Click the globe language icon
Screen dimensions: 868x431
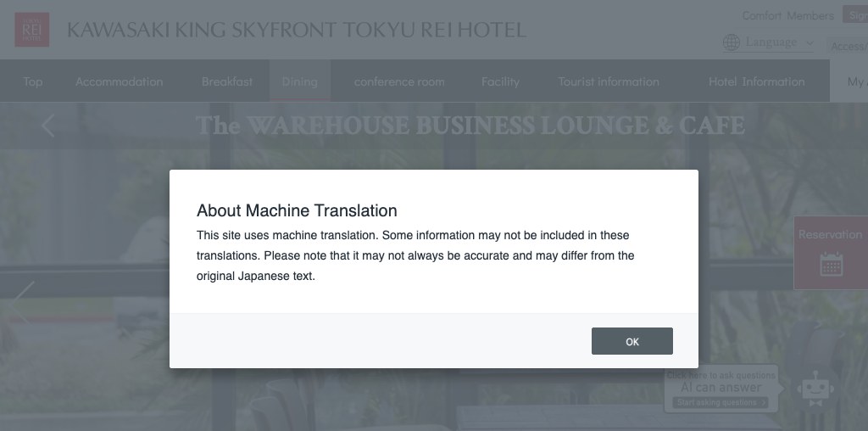pyautogui.click(x=731, y=42)
